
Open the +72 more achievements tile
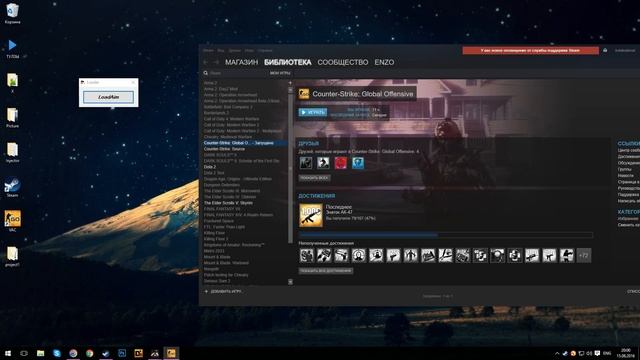[x=584, y=256]
